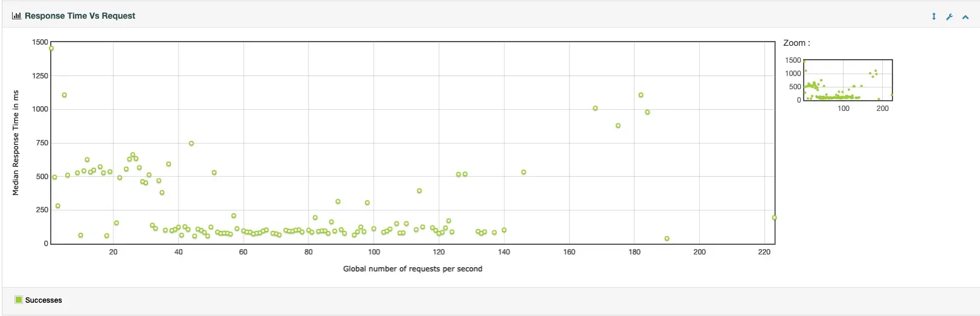This screenshot has width=980, height=316.
Task: Pick the 975 ms point near 184 requests
Action: [x=647, y=112]
